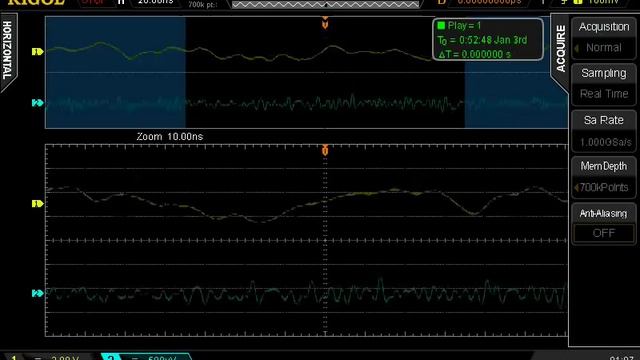Click the 700kPoints memory depth value

pos(604,187)
